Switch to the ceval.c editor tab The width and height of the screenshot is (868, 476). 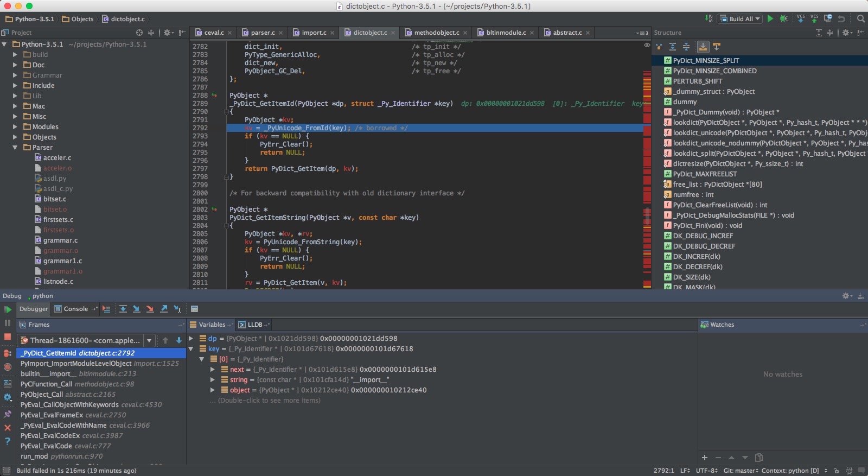(213, 33)
